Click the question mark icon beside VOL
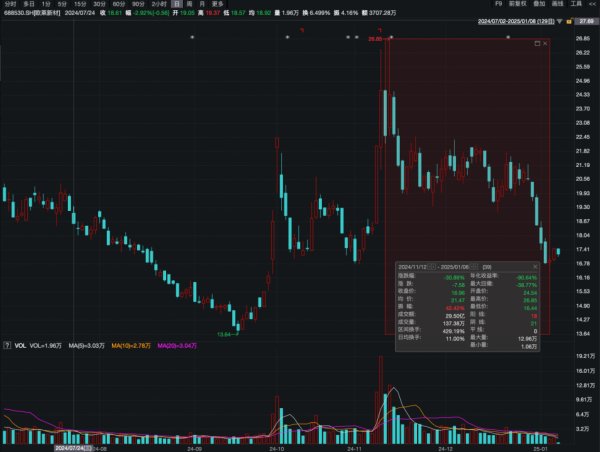This screenshot has height=452, width=600. click(7, 345)
